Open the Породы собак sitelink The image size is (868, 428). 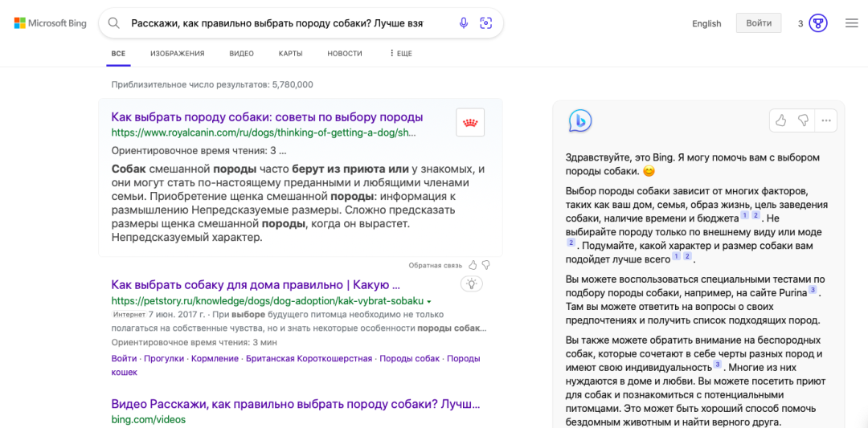click(410, 358)
